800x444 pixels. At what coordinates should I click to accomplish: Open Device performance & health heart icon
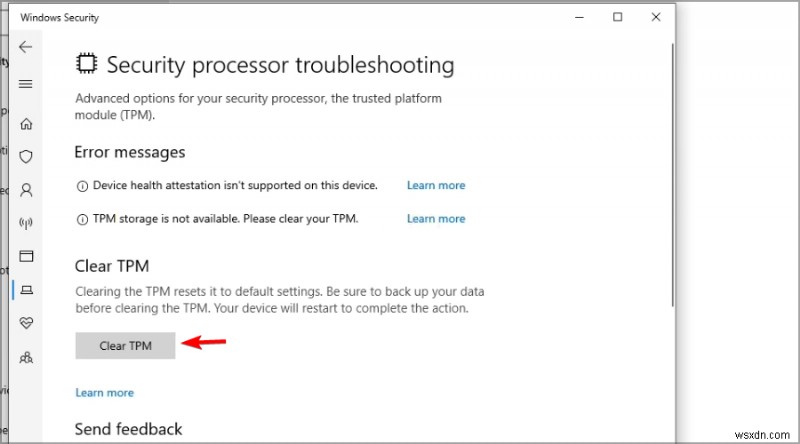pos(26,323)
